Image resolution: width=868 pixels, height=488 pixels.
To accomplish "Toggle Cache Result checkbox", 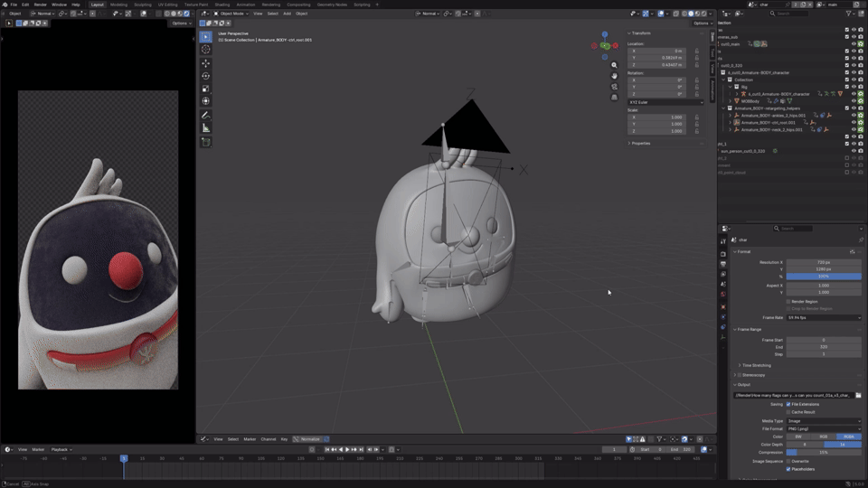I will 788,412.
